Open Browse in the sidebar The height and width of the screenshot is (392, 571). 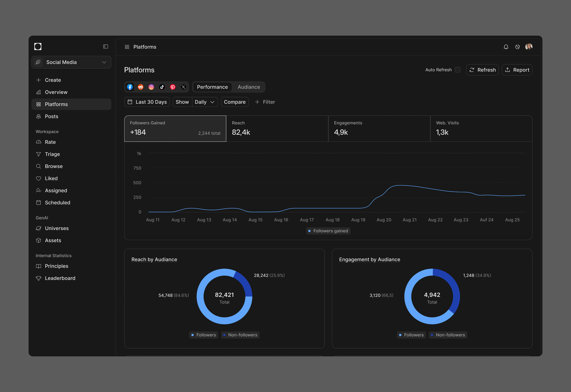[71, 166]
